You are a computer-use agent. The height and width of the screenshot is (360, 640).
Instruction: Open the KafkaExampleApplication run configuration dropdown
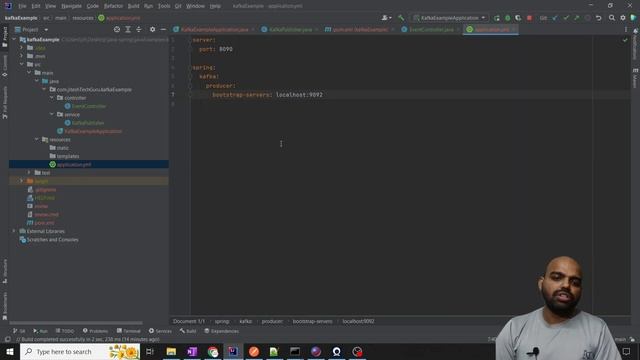[449, 18]
